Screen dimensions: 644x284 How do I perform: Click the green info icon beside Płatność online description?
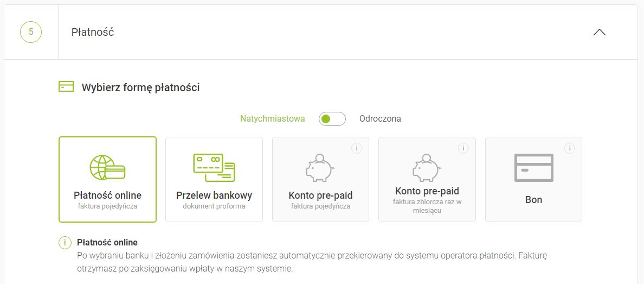[x=65, y=243]
